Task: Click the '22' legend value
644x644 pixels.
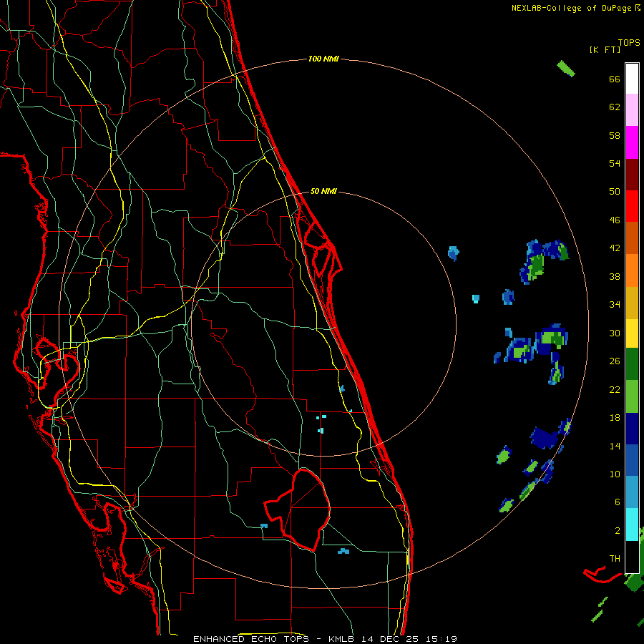Action: click(x=615, y=390)
